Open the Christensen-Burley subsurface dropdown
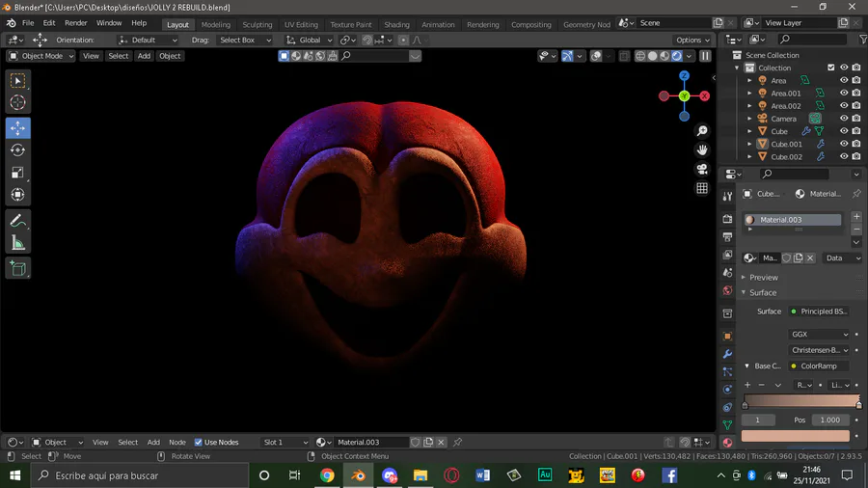 tap(819, 350)
